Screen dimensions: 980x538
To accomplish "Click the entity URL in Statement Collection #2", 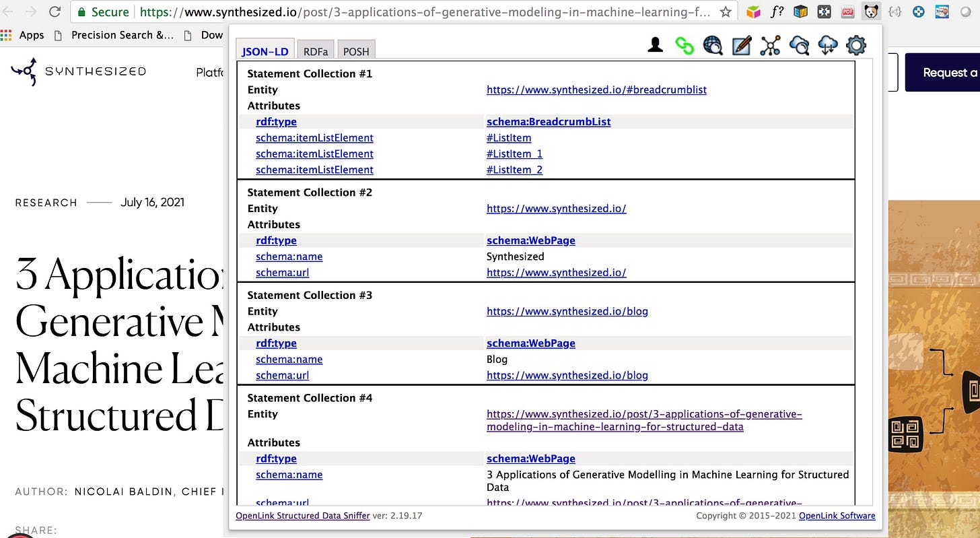I will point(557,208).
